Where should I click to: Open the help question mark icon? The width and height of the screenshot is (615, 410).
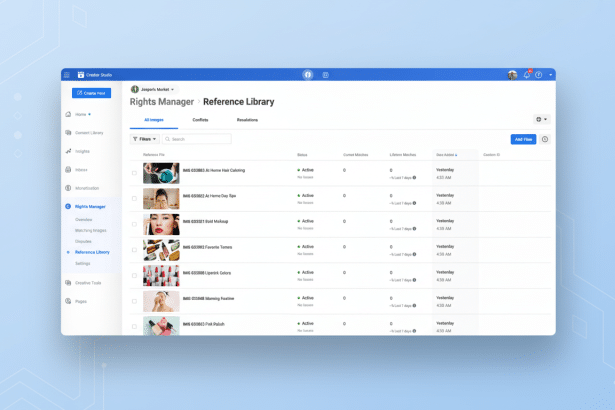[539, 75]
